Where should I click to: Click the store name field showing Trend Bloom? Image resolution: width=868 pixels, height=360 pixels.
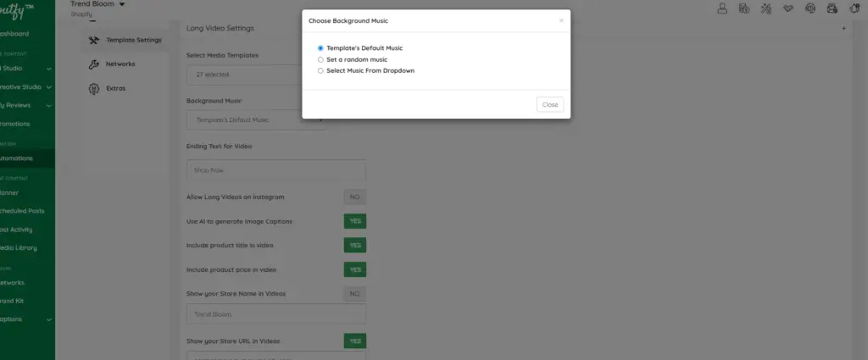coord(276,314)
